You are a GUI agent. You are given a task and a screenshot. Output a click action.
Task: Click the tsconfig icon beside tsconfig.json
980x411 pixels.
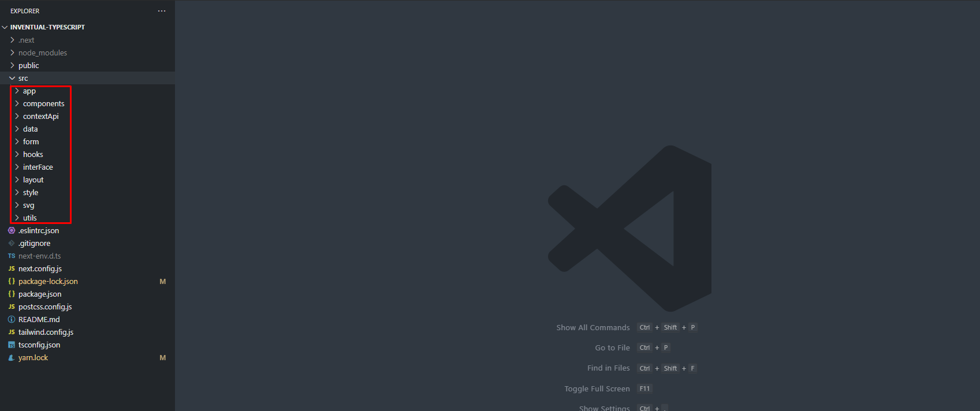12,345
